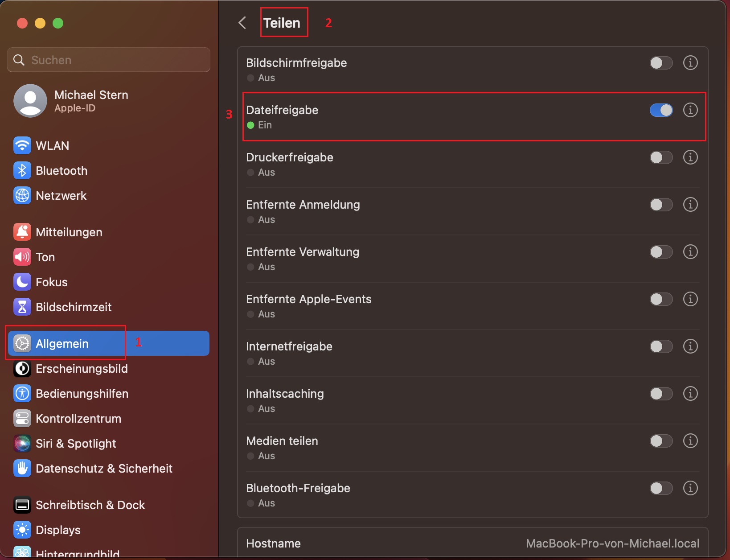Open Datenschutz & Sicherheit section

click(x=103, y=468)
